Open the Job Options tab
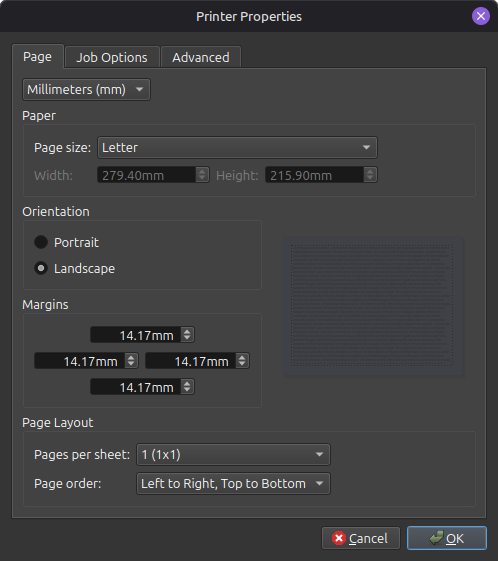Image resolution: width=498 pixels, height=561 pixels. pos(112,57)
